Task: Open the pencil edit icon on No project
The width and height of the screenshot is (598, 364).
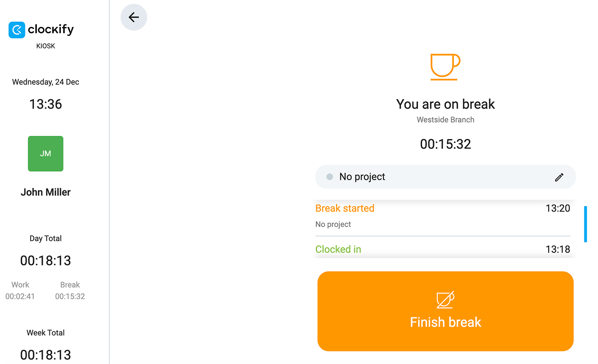Action: 559,177
